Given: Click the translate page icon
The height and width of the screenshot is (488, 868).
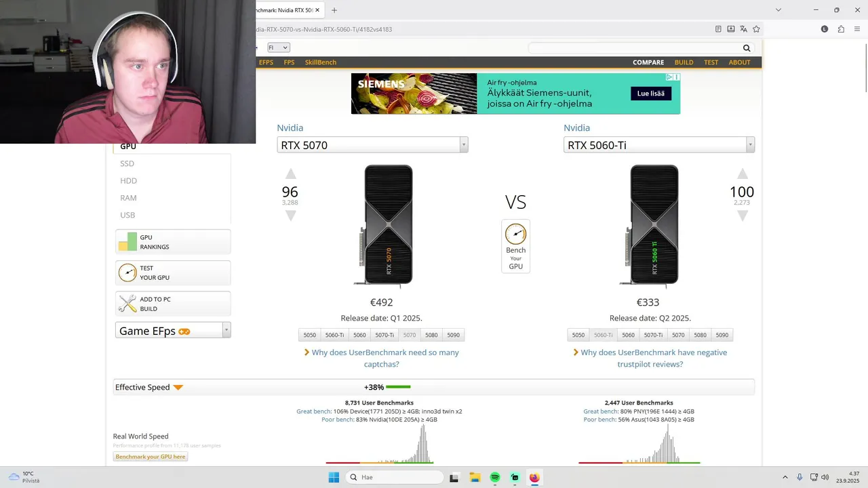Looking at the screenshot, I should tap(744, 29).
